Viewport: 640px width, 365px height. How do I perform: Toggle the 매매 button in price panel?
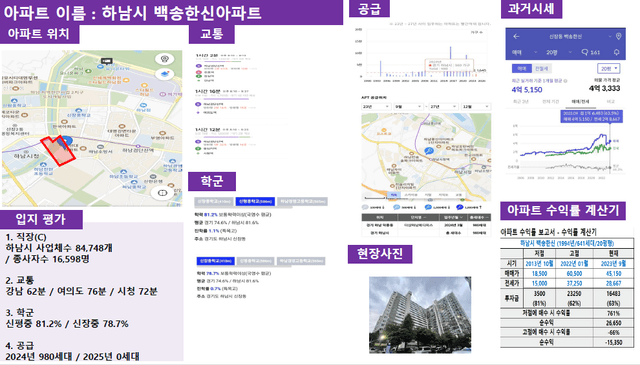pyautogui.click(x=522, y=69)
